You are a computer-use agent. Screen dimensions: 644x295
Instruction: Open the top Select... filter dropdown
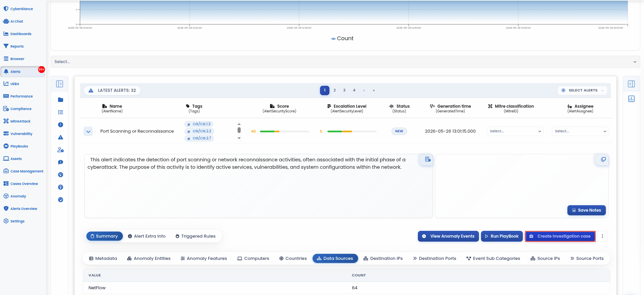point(345,62)
